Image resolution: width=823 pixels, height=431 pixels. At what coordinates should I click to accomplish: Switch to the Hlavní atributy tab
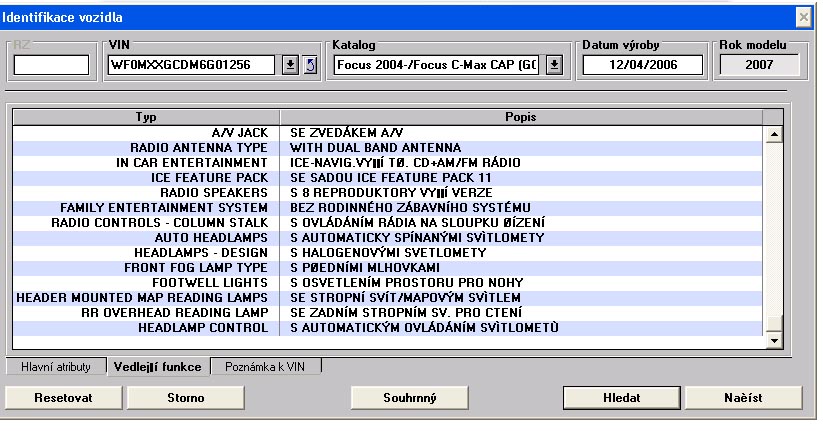tap(55, 367)
